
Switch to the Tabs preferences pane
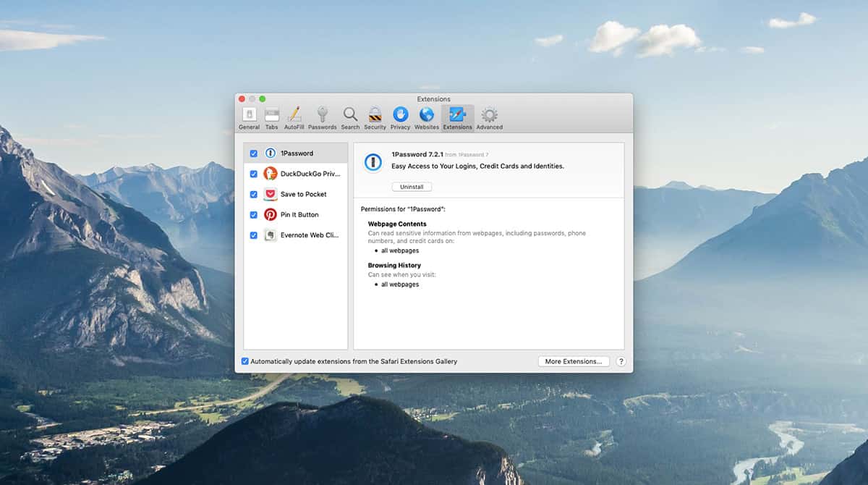click(x=271, y=119)
